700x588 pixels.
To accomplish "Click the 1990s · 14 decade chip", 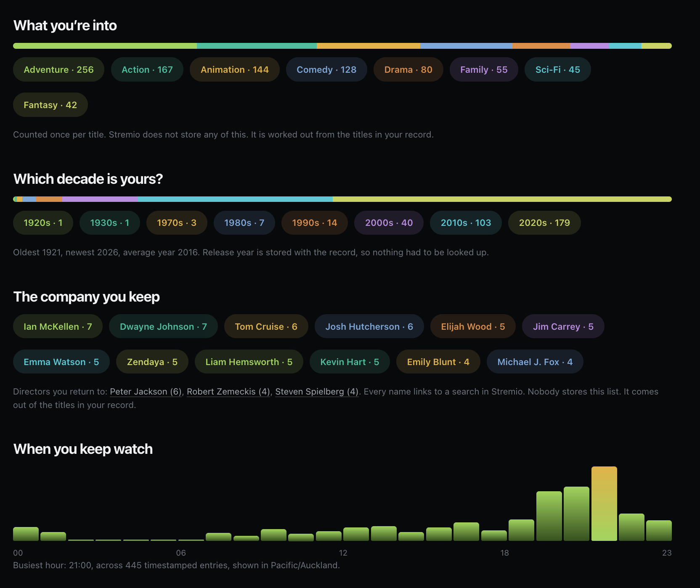I will click(x=315, y=222).
